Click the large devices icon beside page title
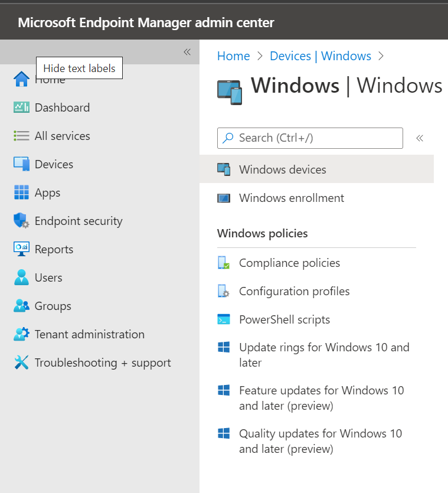The image size is (448, 493). (230, 93)
